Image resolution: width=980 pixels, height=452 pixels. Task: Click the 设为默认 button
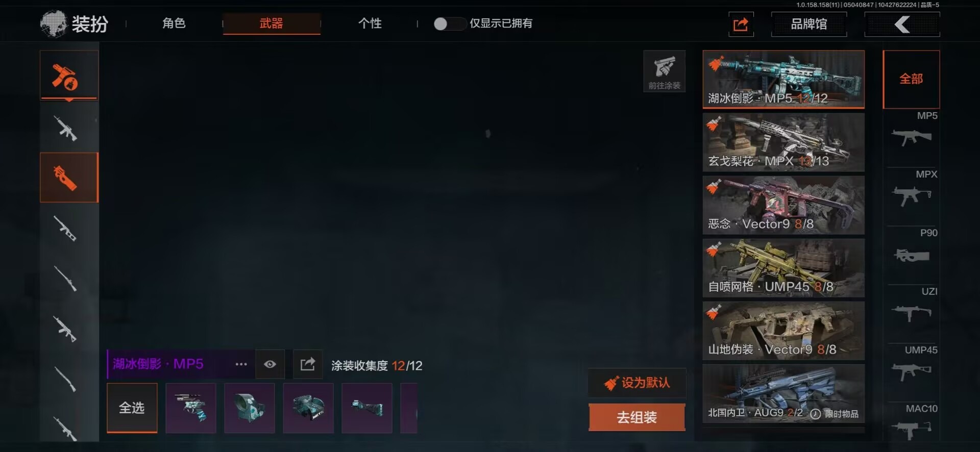(637, 383)
